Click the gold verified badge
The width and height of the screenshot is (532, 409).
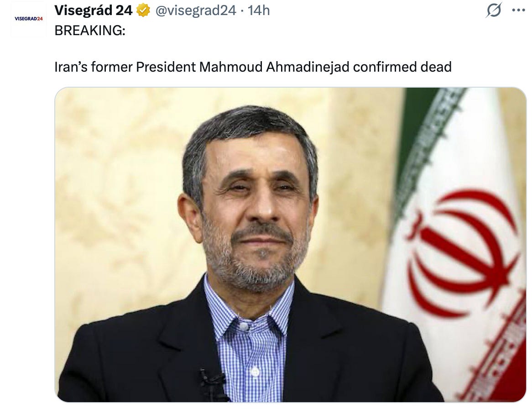[143, 10]
